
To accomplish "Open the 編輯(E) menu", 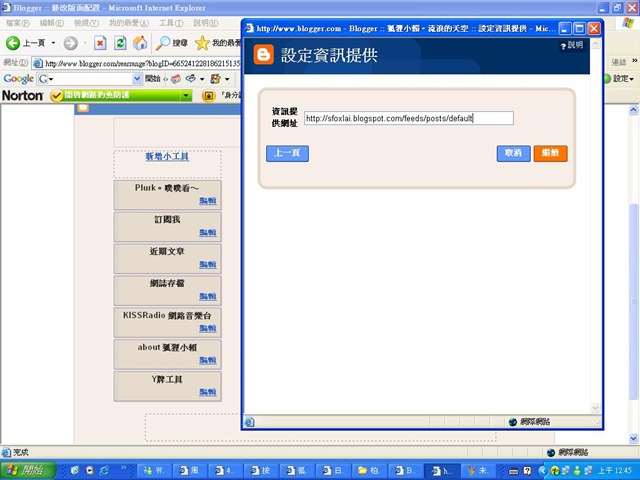I will click(51, 23).
